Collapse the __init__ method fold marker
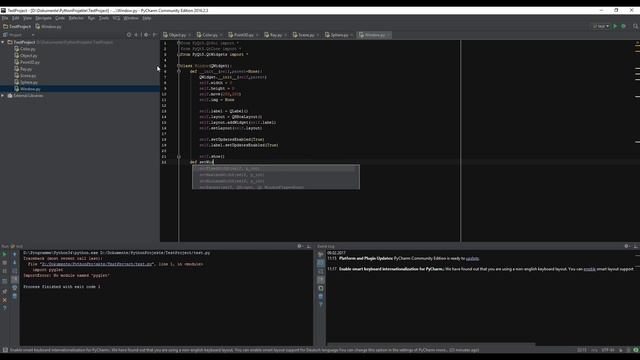The image size is (640, 360). pos(179,71)
